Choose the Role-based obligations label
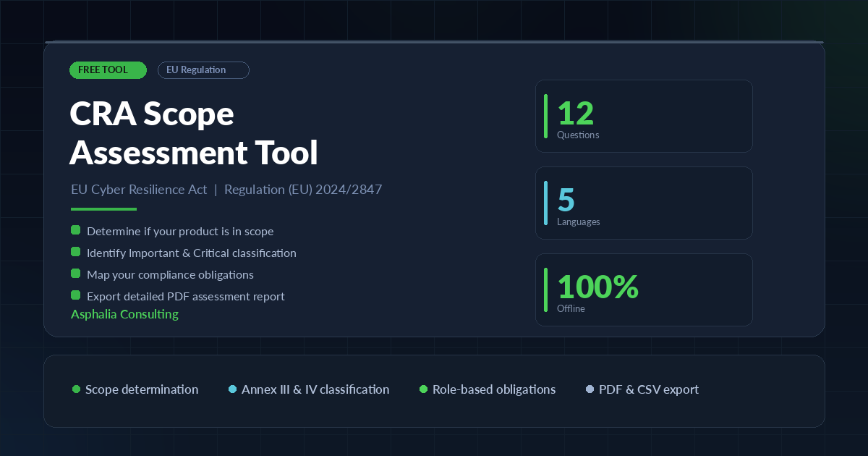This screenshot has height=456, width=868. 494,389
